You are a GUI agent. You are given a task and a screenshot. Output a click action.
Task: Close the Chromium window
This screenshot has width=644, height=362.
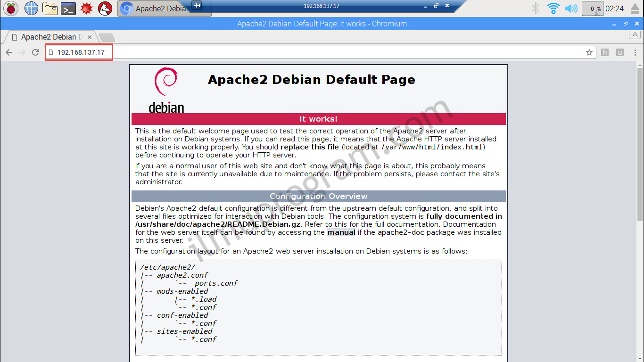coord(636,24)
